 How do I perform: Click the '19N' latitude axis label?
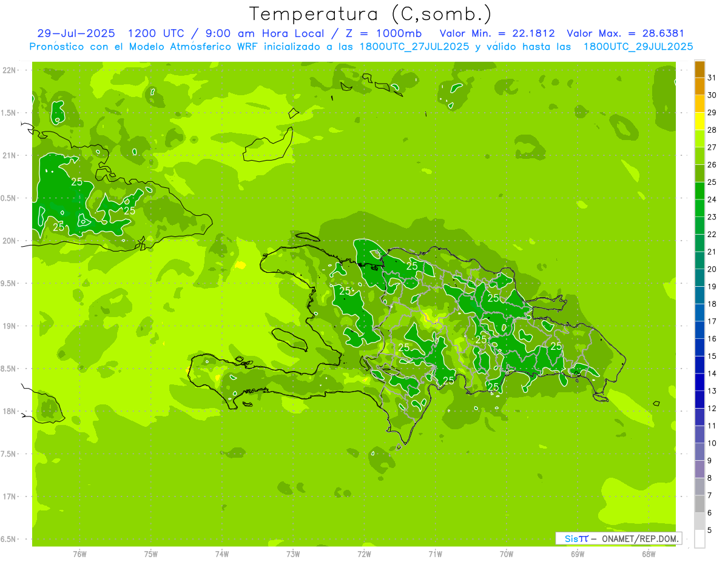pos(10,326)
